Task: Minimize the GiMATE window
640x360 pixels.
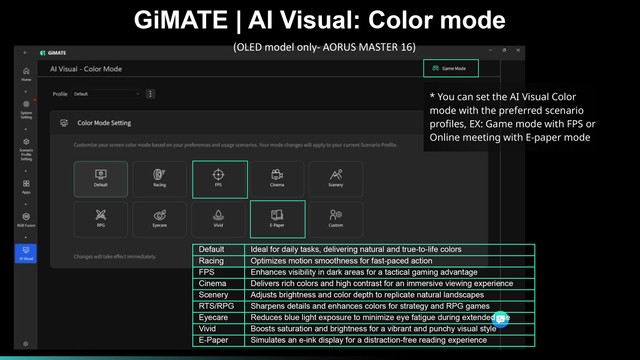Action: 491,50
